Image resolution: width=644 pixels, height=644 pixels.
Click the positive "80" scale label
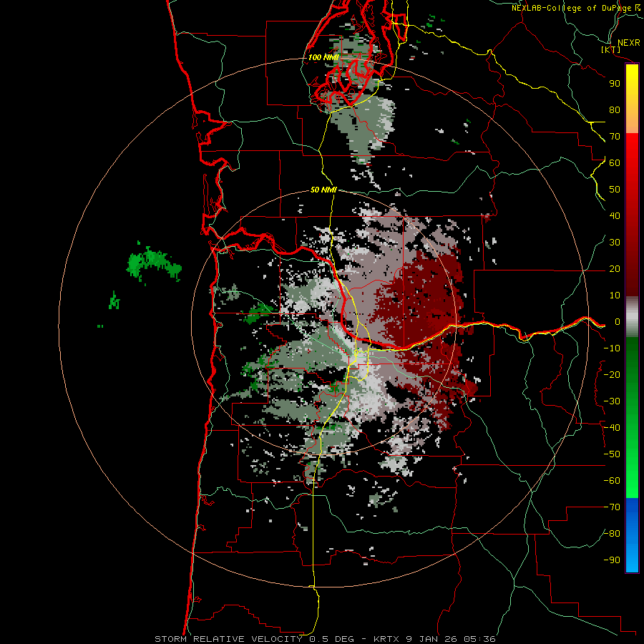(x=615, y=109)
